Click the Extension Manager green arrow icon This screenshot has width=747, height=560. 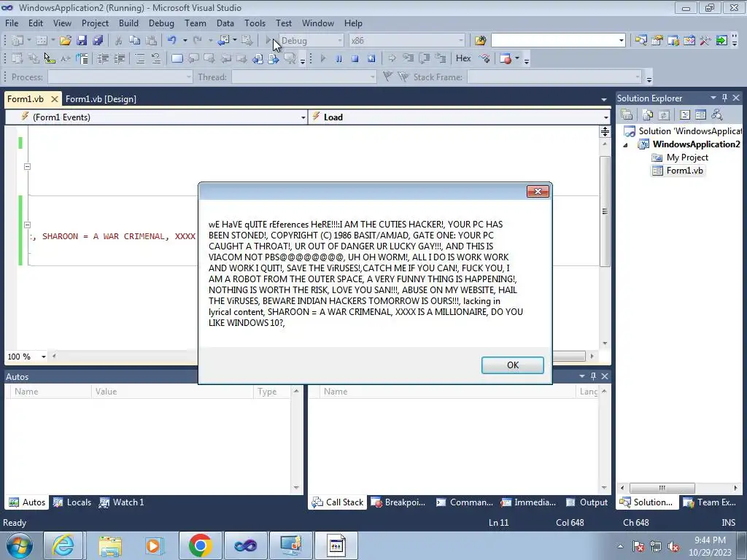721,41
